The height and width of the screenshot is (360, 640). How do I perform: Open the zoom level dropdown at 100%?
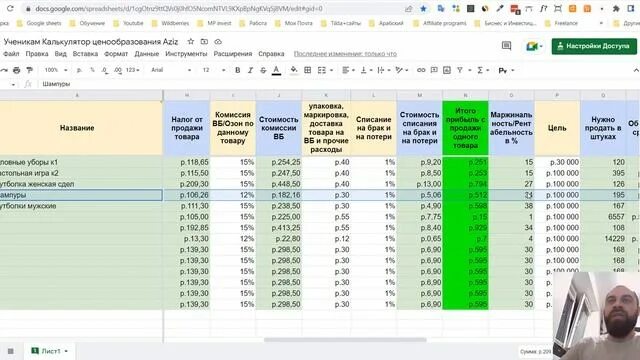coord(56,70)
